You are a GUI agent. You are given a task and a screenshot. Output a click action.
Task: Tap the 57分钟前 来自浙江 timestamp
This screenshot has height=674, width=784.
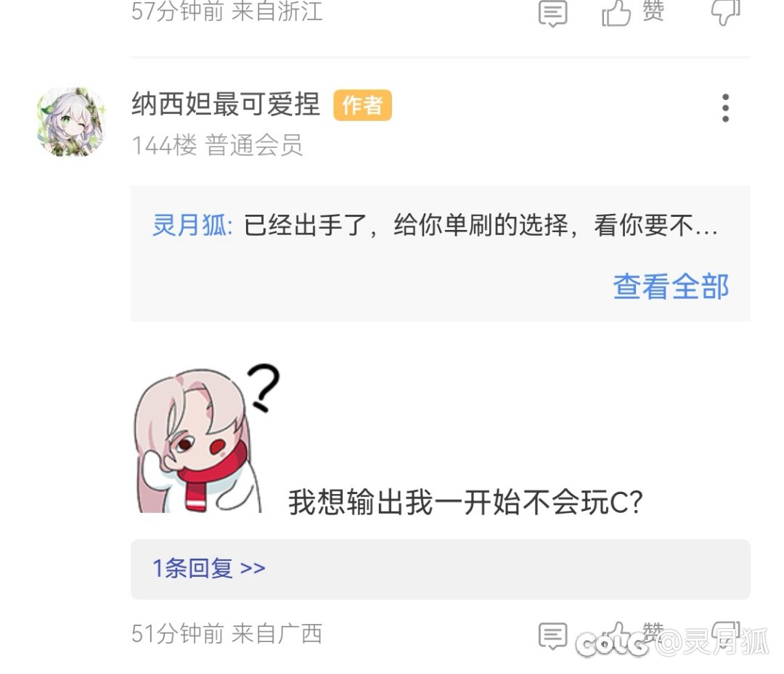coord(226,11)
